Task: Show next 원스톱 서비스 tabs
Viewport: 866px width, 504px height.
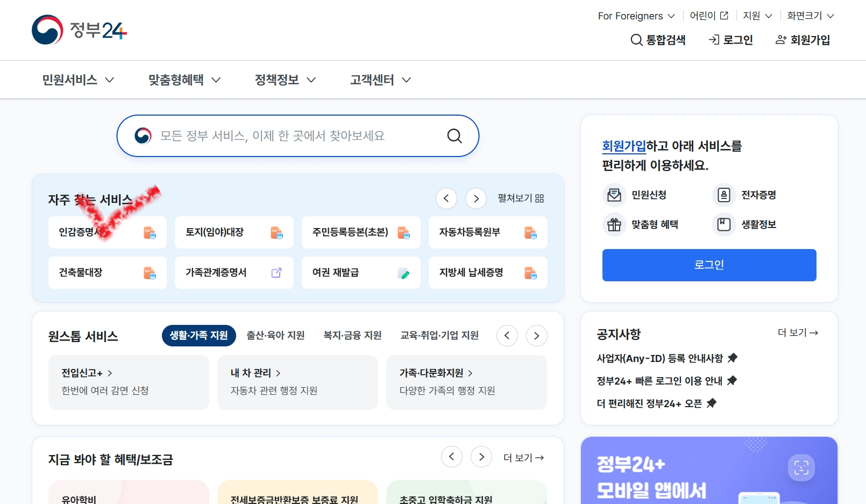Action: [x=537, y=336]
